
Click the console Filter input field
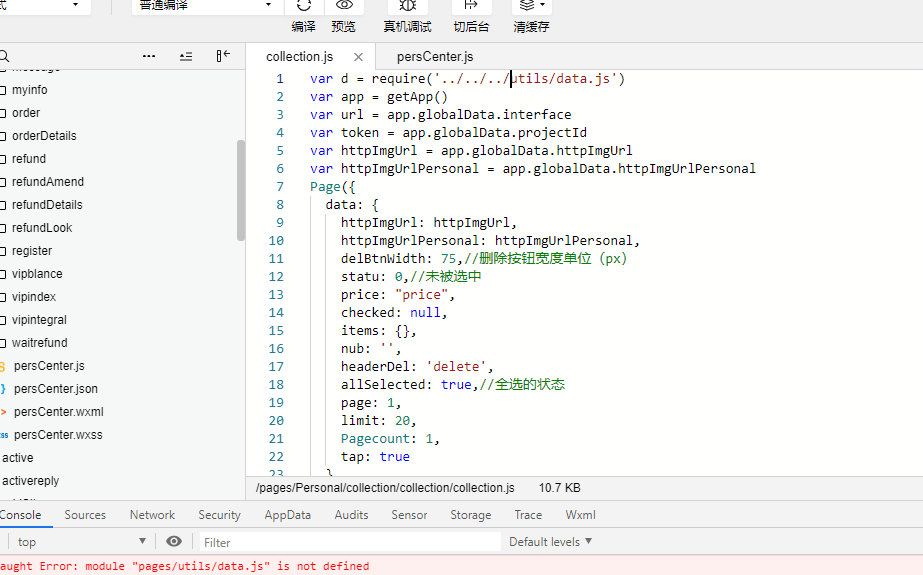[x=350, y=542]
